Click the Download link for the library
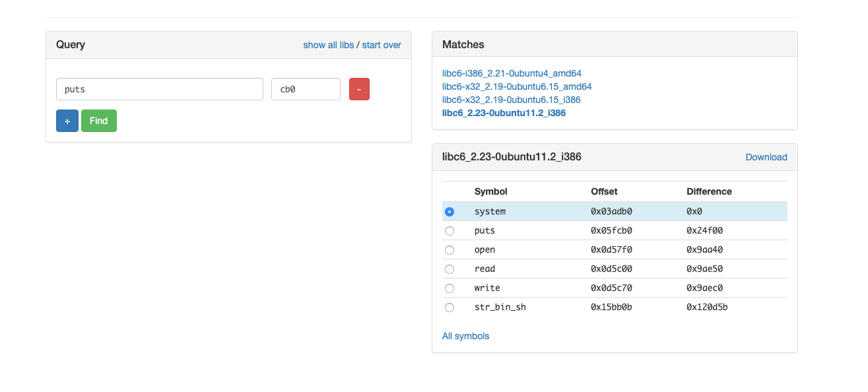Image resolution: width=868 pixels, height=392 pixels. click(x=766, y=157)
